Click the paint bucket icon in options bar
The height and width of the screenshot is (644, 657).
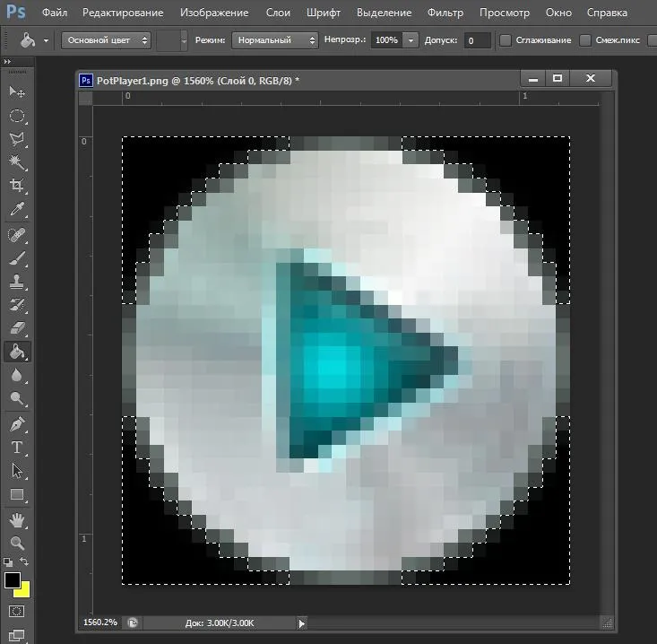(x=28, y=40)
